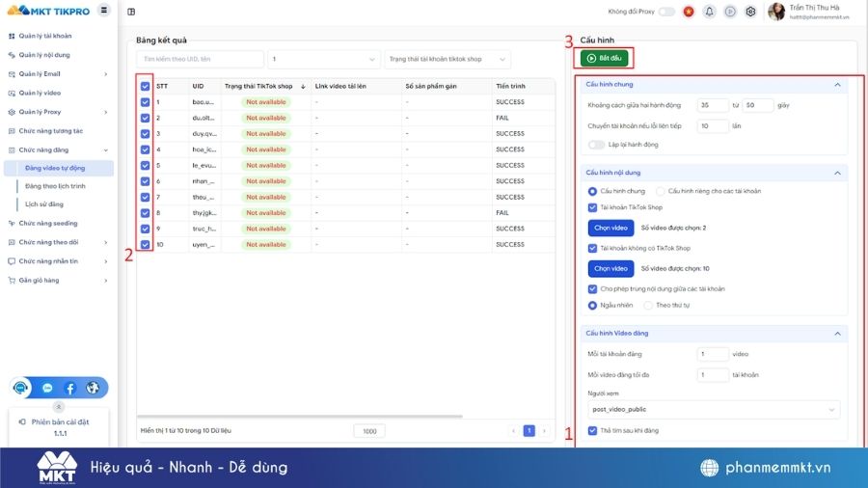Viewport: 868px width, 488px height.
Task: Click the table horizontal scrollbar
Action: coord(300,416)
